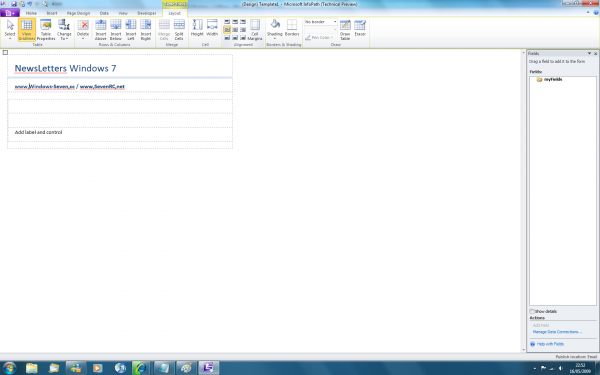The width and height of the screenshot is (600, 375).
Task: Click the Action Center flag icon
Action: click(543, 368)
